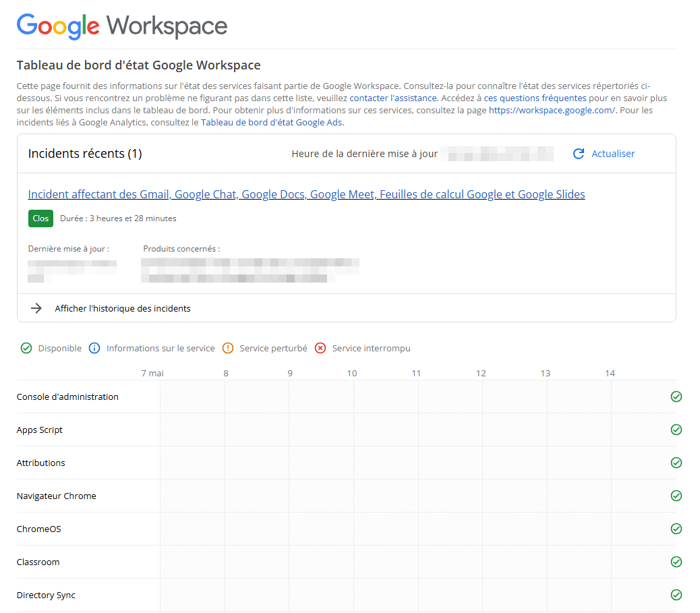Click Console d'administration available status icon

(x=676, y=397)
